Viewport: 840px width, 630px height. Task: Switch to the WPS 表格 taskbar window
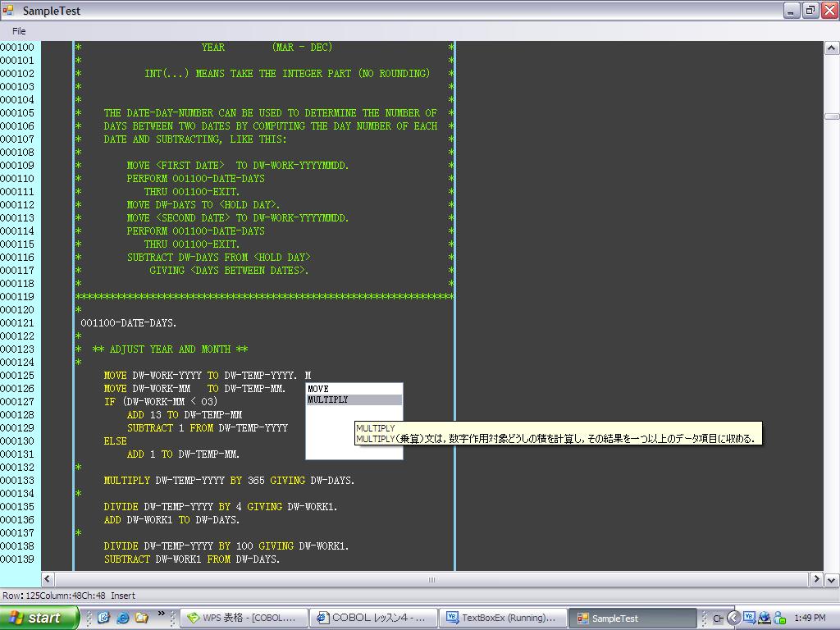(244, 617)
